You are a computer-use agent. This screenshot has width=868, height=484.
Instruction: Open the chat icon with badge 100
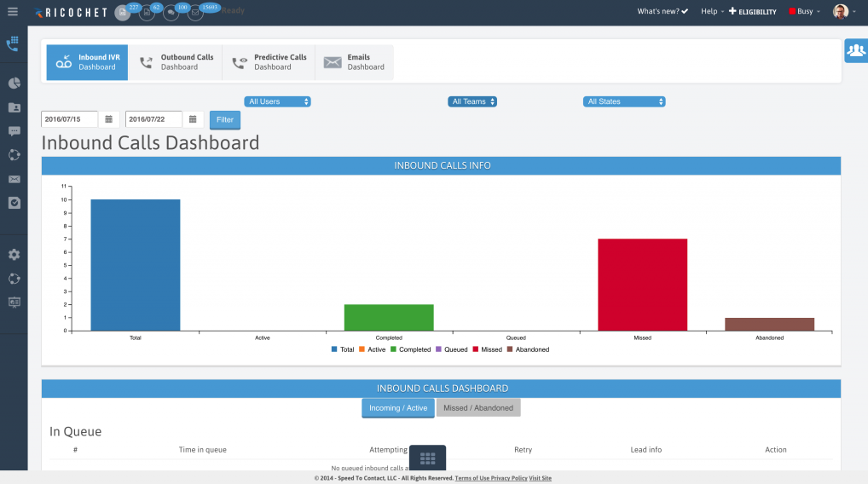[x=171, y=12]
